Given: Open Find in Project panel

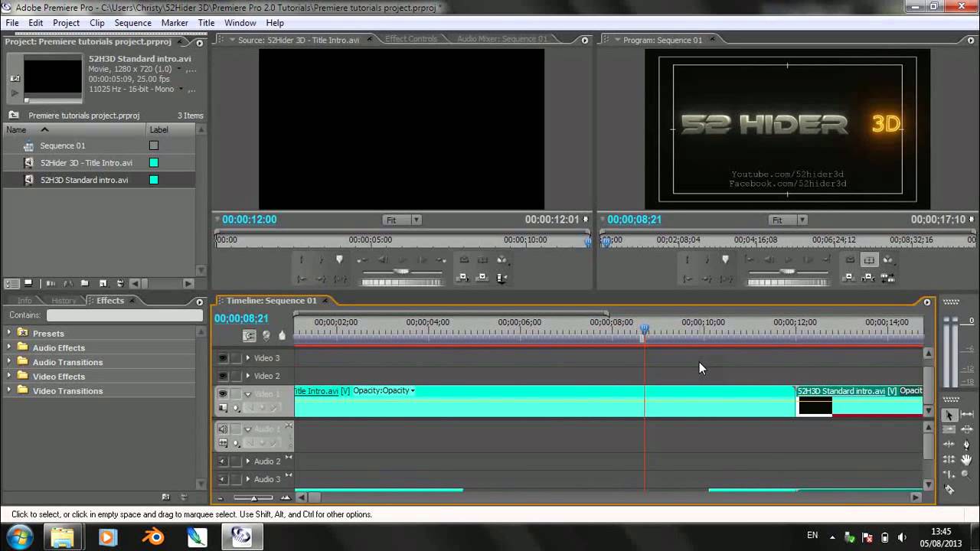Looking at the screenshot, I should (x=68, y=283).
